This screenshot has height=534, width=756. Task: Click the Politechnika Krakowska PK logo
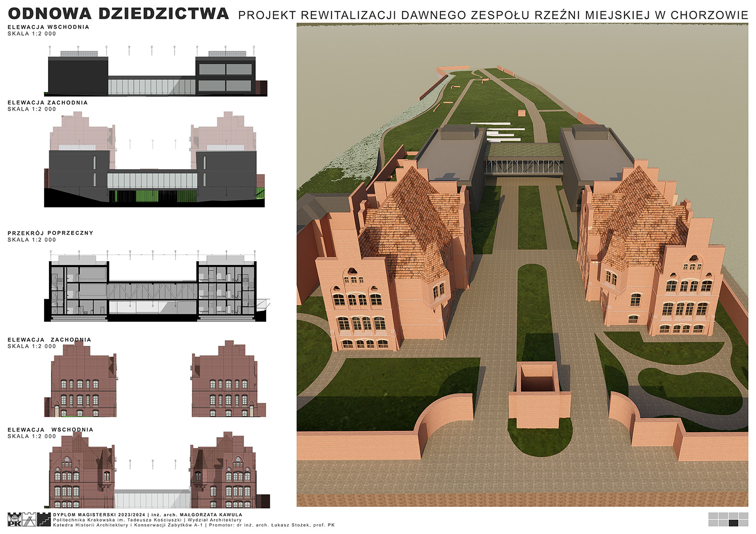[14, 520]
